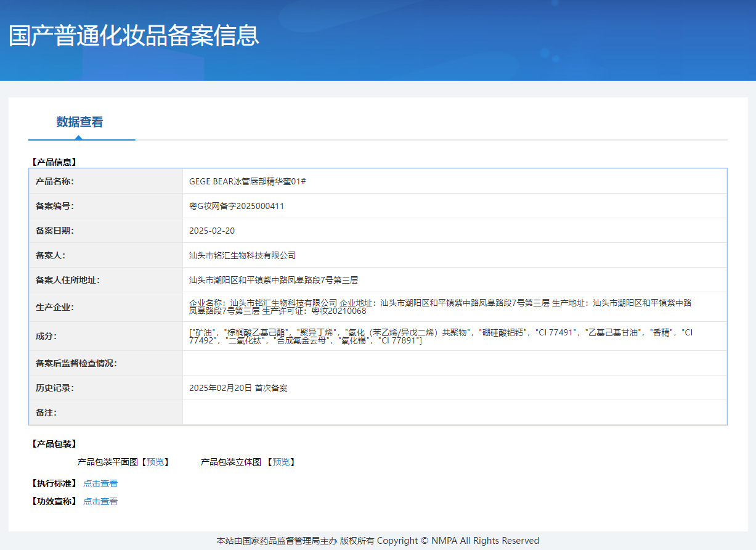The height and width of the screenshot is (550, 756).
Task: Click the filing date 2025-02-20
Action: point(212,231)
